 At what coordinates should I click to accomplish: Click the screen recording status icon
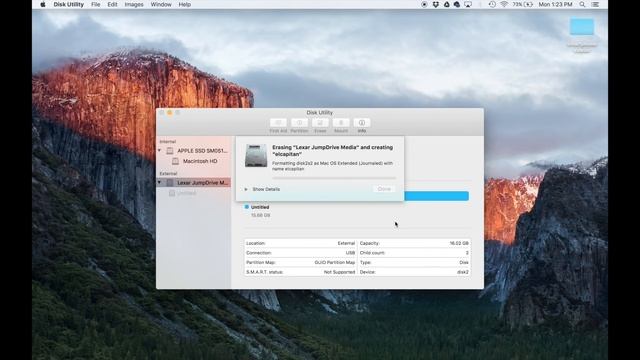tap(424, 4)
